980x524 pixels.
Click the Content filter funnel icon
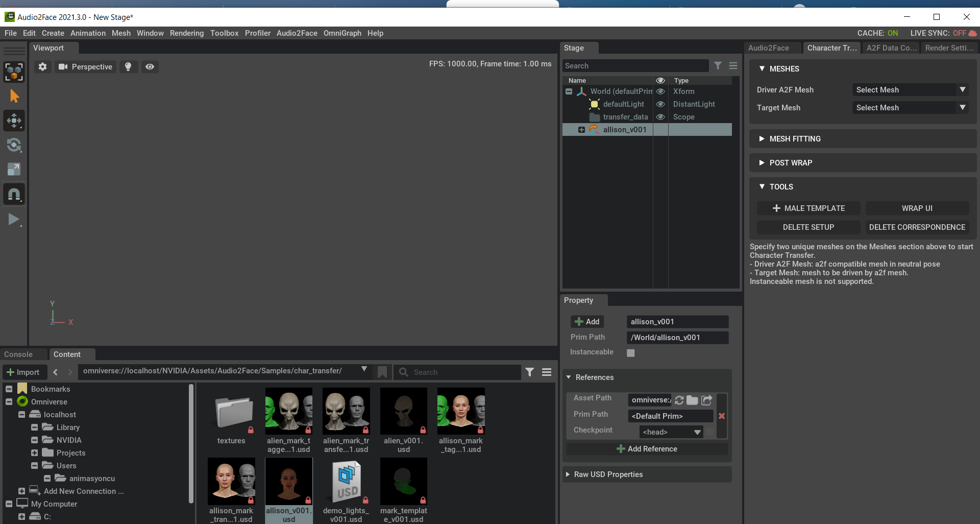[x=530, y=372]
